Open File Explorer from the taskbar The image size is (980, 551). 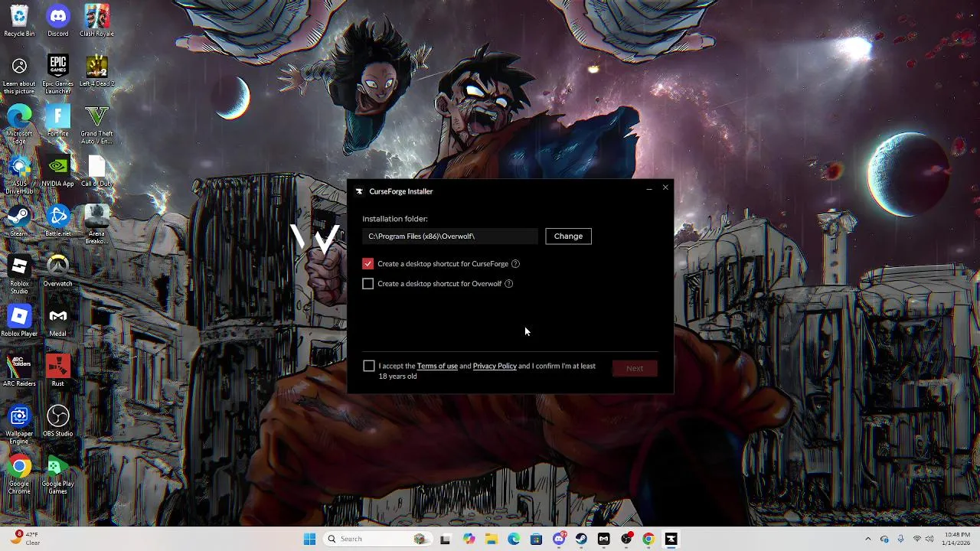point(491,539)
